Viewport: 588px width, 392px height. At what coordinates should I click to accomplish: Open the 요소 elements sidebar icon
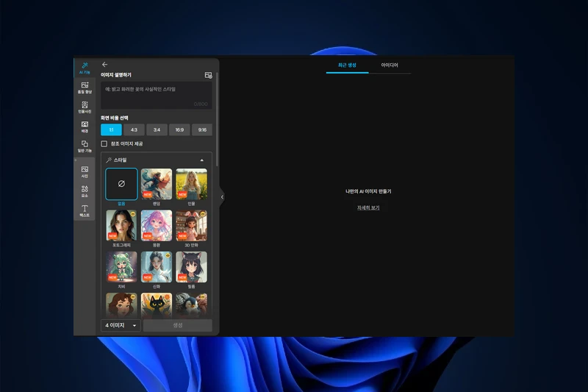click(85, 191)
